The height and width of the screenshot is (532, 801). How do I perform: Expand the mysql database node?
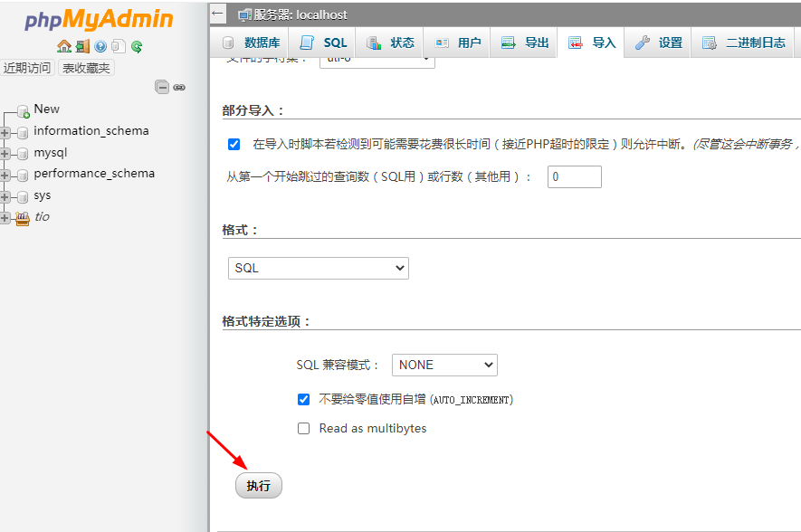(5, 152)
